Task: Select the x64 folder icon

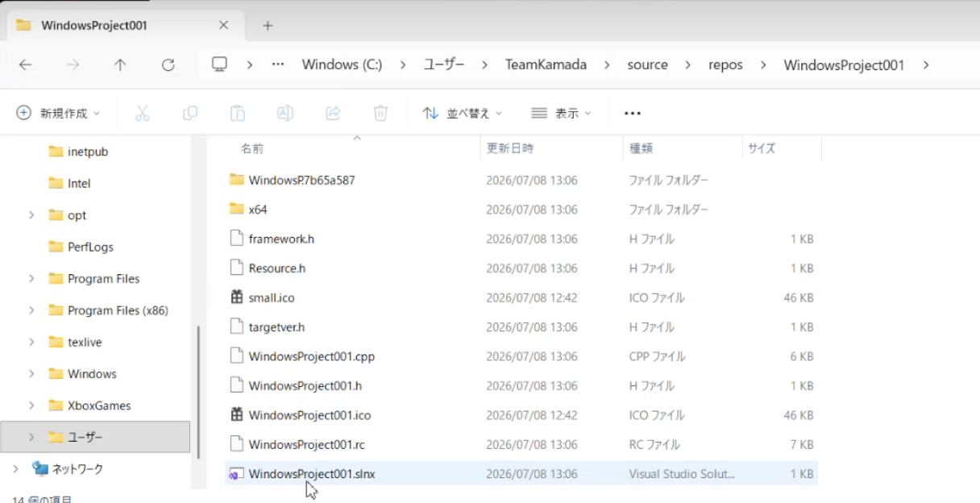Action: [x=236, y=209]
